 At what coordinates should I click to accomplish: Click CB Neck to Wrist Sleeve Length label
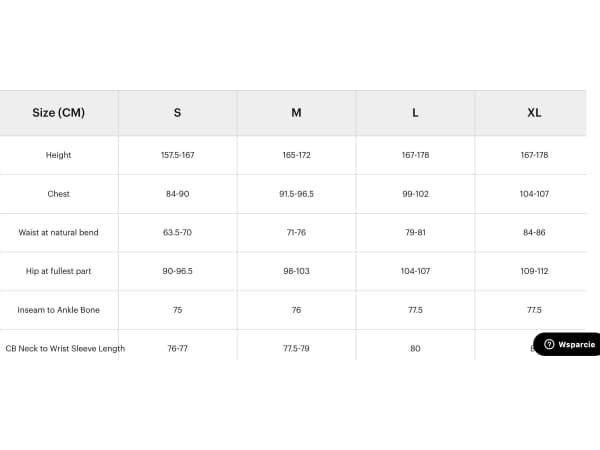tap(65, 348)
